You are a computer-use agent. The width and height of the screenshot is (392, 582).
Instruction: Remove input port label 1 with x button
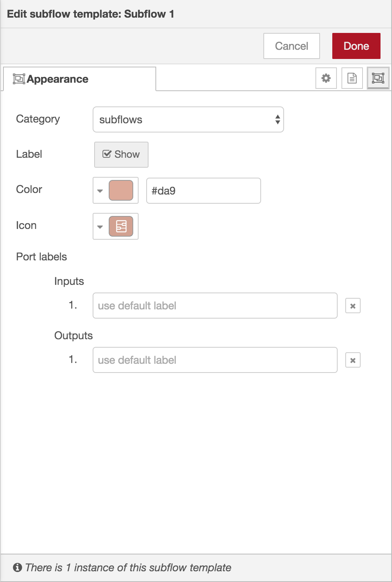(x=353, y=305)
